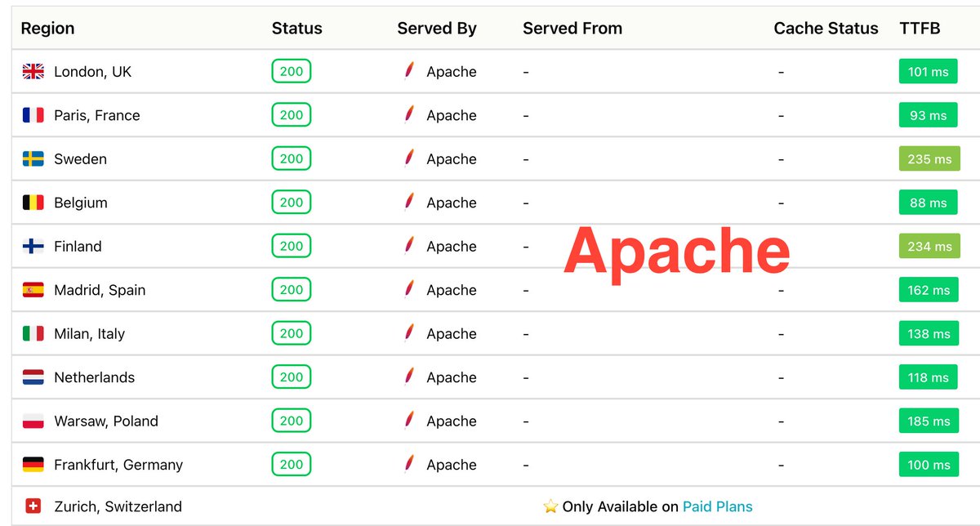Click the 235 ms TTFB value

coord(929,159)
